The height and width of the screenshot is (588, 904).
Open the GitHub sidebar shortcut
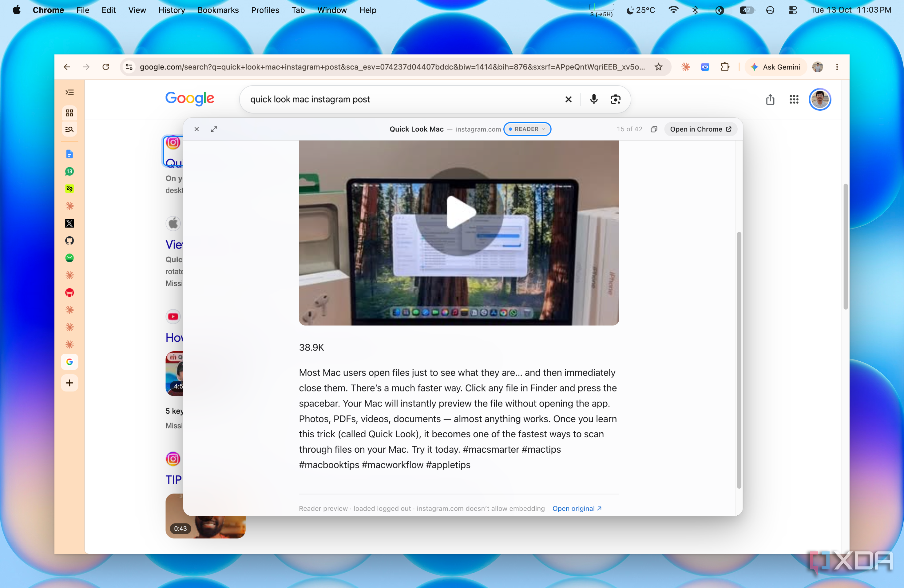point(69,240)
